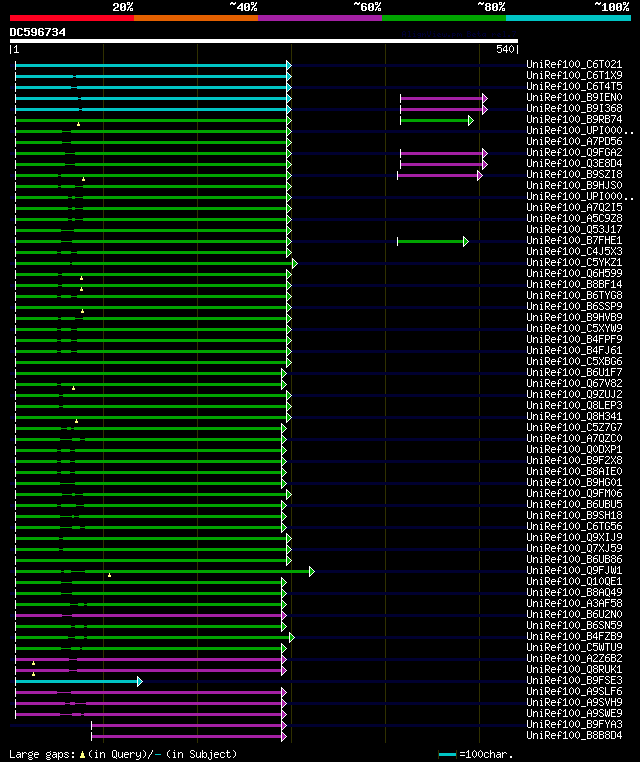Select the UniRef100_C5YKZ1 entry
Screen dimensions: 640x762
point(574,262)
